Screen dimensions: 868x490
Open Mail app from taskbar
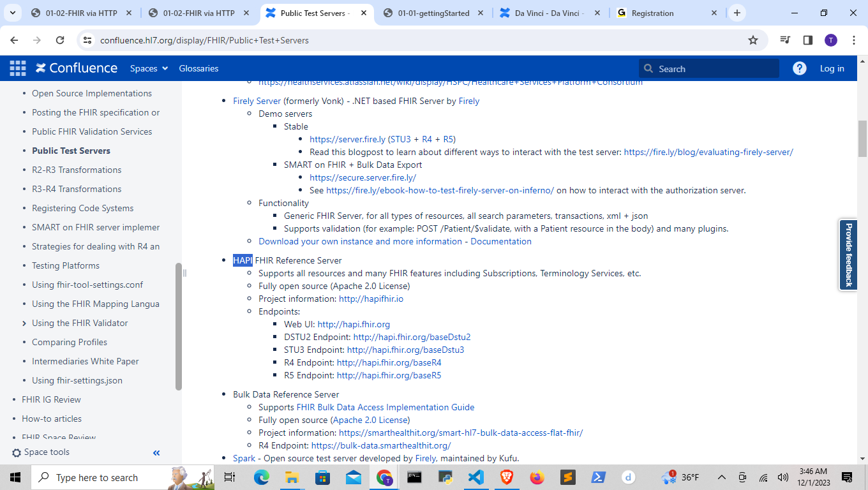pyautogui.click(x=354, y=477)
